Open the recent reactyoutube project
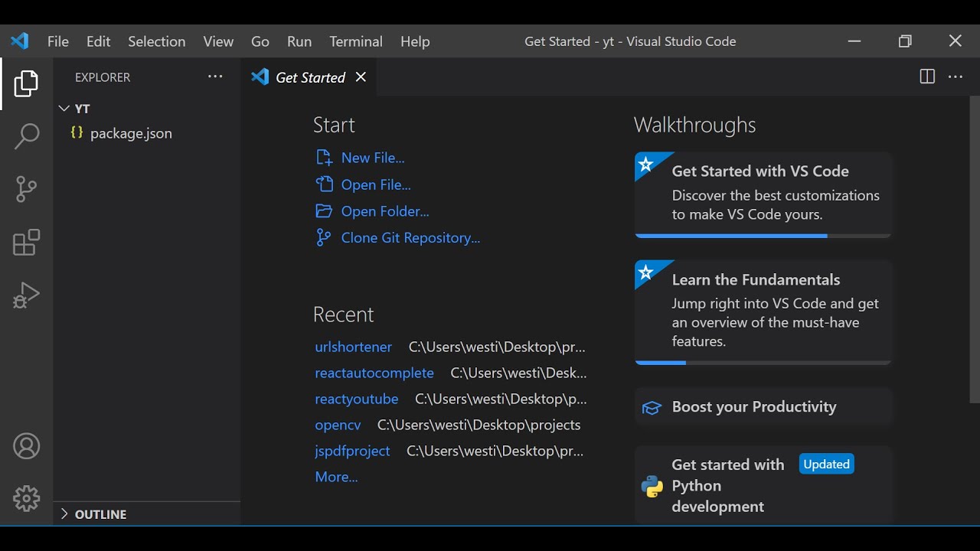980x551 pixels. tap(356, 399)
